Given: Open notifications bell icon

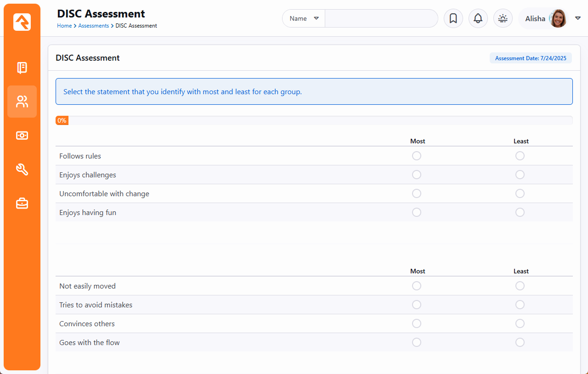Looking at the screenshot, I should tap(478, 18).
